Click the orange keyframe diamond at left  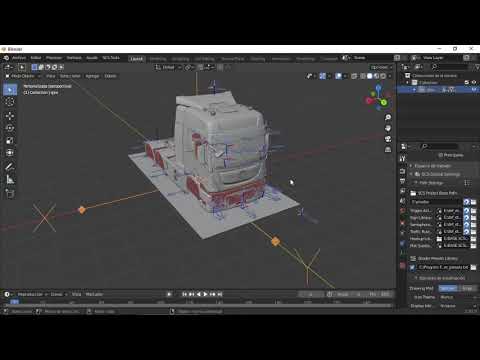[82, 210]
